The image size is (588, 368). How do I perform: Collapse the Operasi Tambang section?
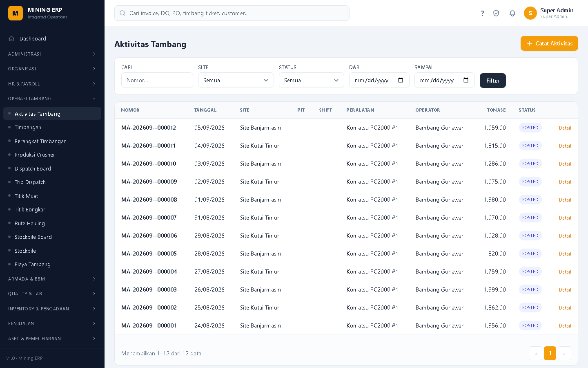point(52,99)
